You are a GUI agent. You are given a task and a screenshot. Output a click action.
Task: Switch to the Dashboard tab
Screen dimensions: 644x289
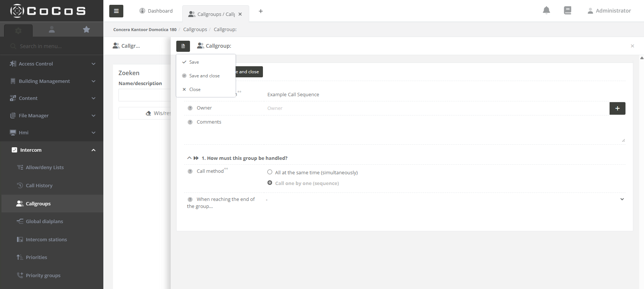click(156, 11)
